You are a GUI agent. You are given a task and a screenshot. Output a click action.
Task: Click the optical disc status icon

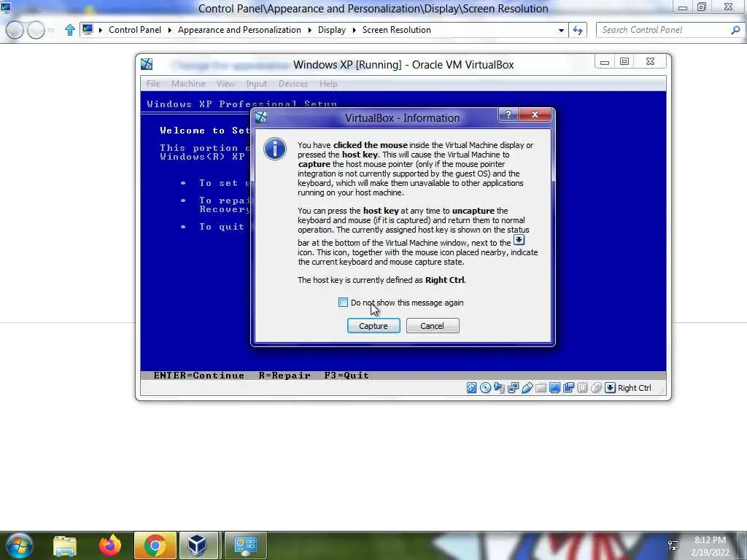tap(485, 388)
